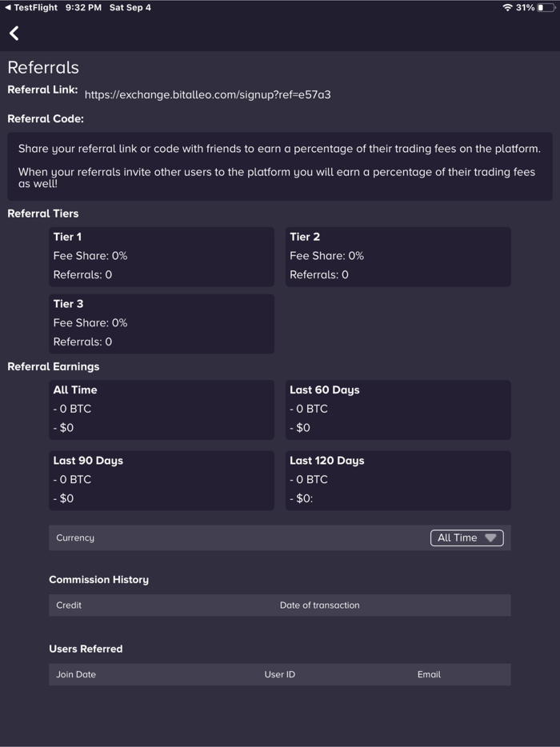
Task: Click the Credit column header
Action: click(x=69, y=605)
